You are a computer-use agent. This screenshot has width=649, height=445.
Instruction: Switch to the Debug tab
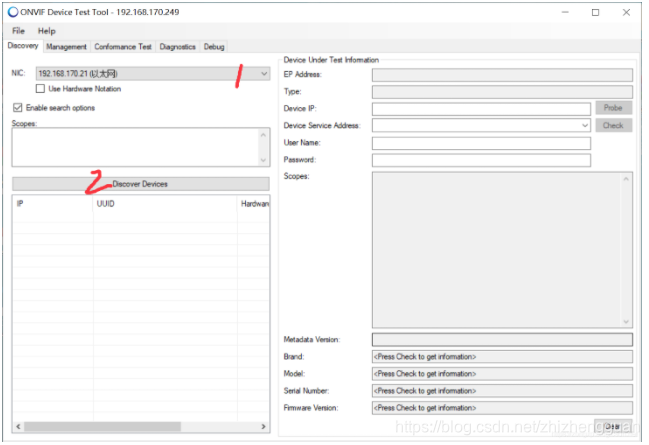[x=214, y=47]
